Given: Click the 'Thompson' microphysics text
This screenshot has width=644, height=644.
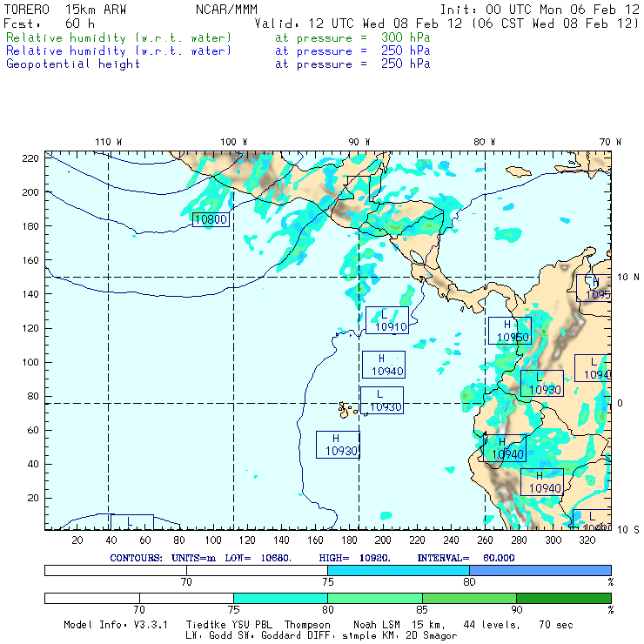Looking at the screenshot, I should [x=307, y=625].
